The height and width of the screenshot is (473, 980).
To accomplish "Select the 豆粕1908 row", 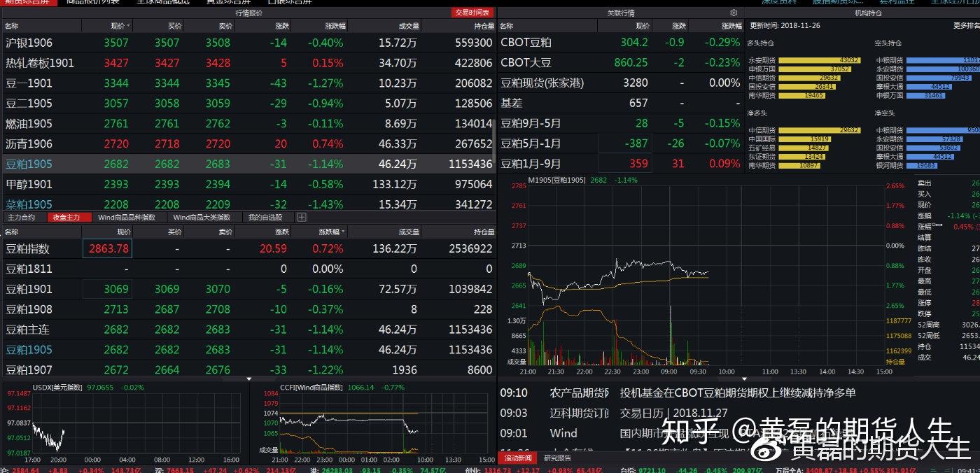I will coord(248,309).
